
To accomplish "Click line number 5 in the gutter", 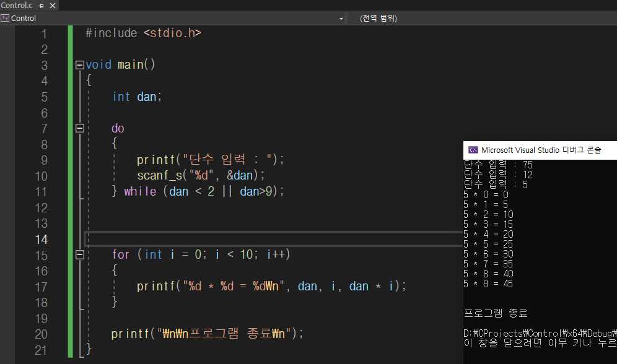I will pos(44,97).
